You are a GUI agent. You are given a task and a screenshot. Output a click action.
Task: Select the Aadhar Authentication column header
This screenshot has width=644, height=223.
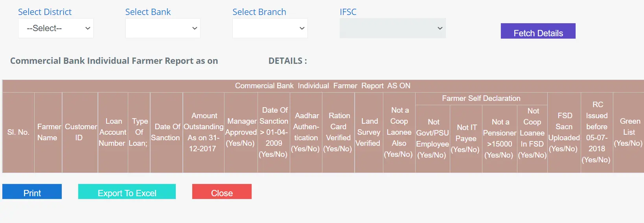(306, 132)
